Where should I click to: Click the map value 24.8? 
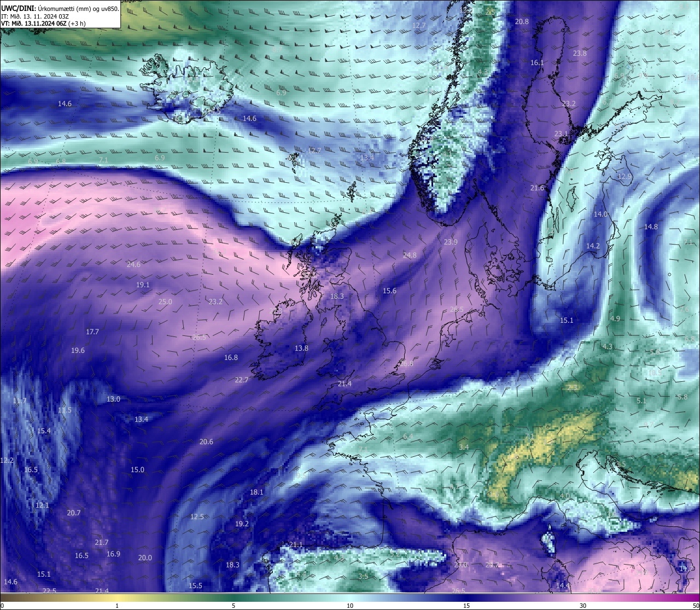point(410,255)
